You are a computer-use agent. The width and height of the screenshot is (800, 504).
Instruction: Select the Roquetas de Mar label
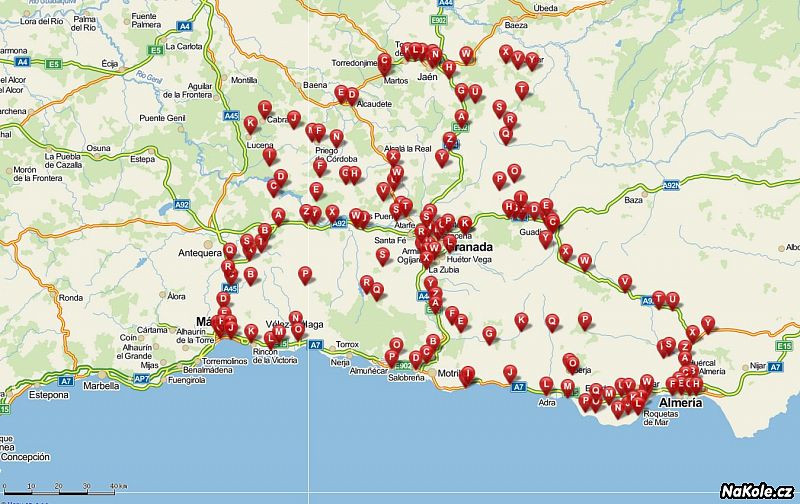[x=661, y=418]
